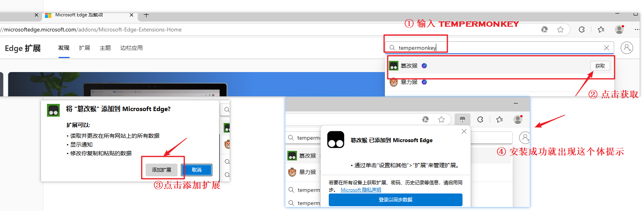
Task: Click the extensions puzzle icon in lower window
Action: tap(480, 119)
